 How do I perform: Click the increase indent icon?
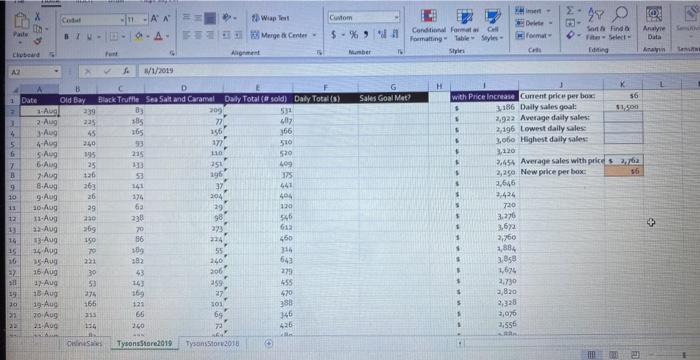pyautogui.click(x=237, y=35)
